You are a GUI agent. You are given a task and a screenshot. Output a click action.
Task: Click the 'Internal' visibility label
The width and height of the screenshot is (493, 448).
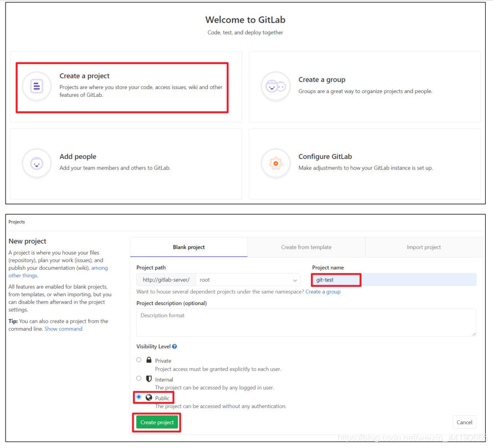click(x=164, y=379)
